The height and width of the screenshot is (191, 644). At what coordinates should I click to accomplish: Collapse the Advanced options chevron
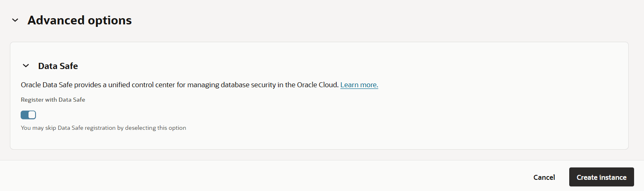(x=15, y=20)
